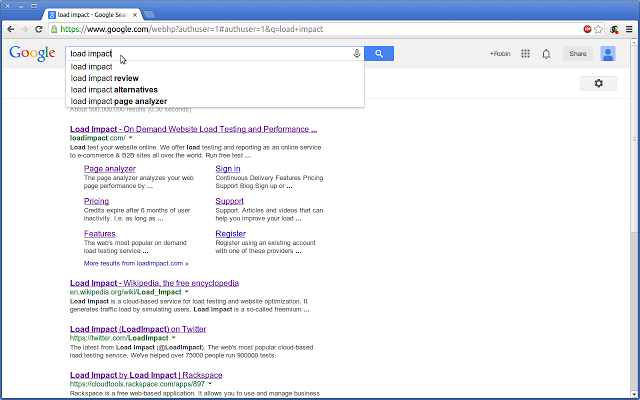Open the Support sitelink
Screen dimensions: 640x400
click(x=229, y=201)
